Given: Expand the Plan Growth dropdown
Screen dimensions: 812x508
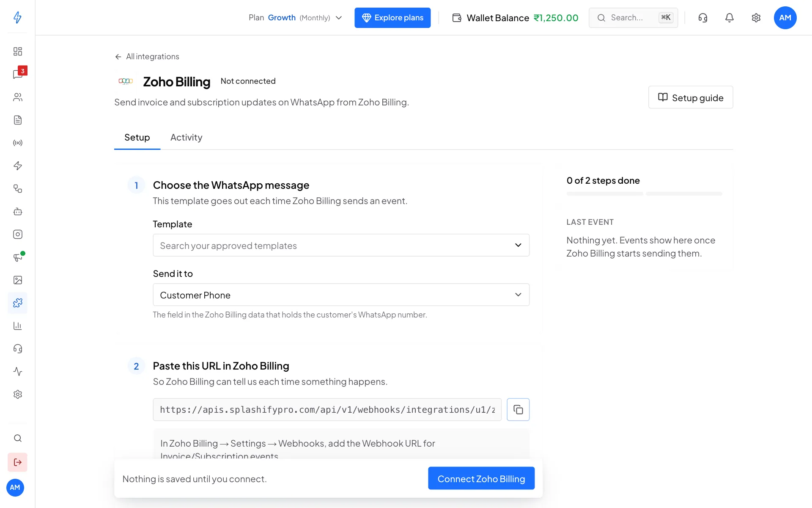Looking at the screenshot, I should 295,18.
